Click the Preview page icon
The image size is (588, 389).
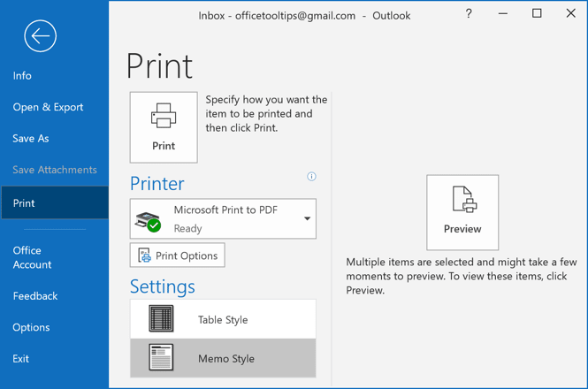pos(464,199)
